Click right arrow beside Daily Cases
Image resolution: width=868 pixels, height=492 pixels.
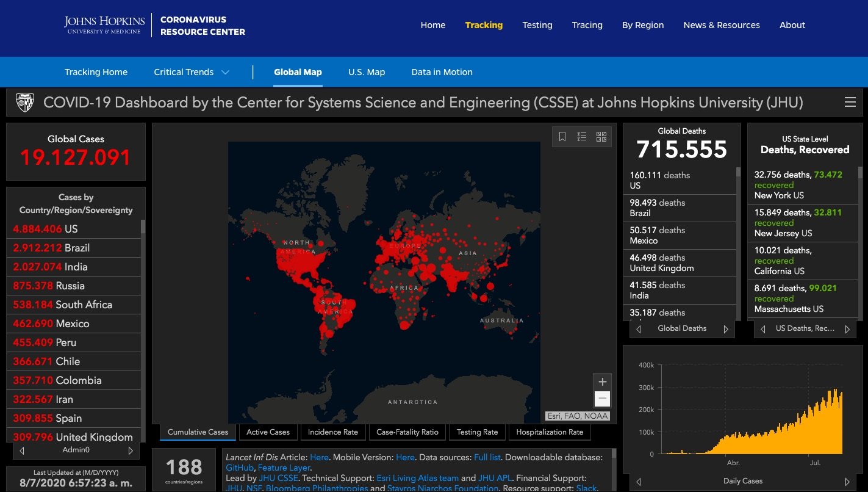(847, 482)
